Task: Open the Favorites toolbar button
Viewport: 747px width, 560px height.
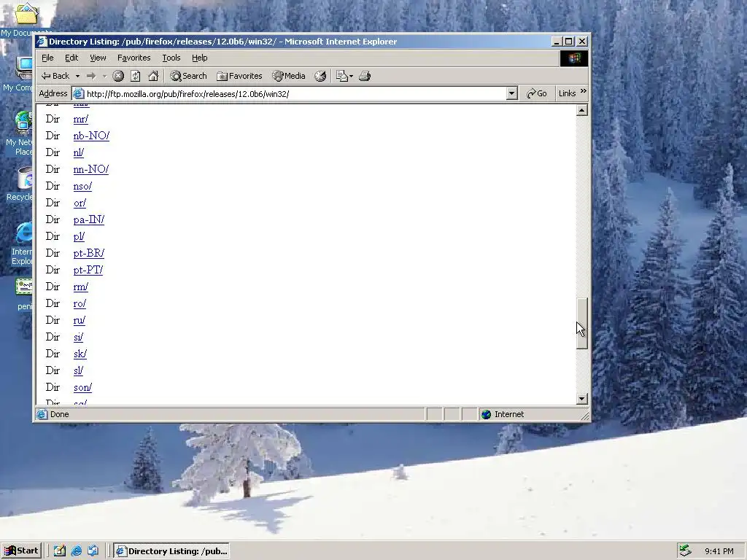Action: [239, 76]
